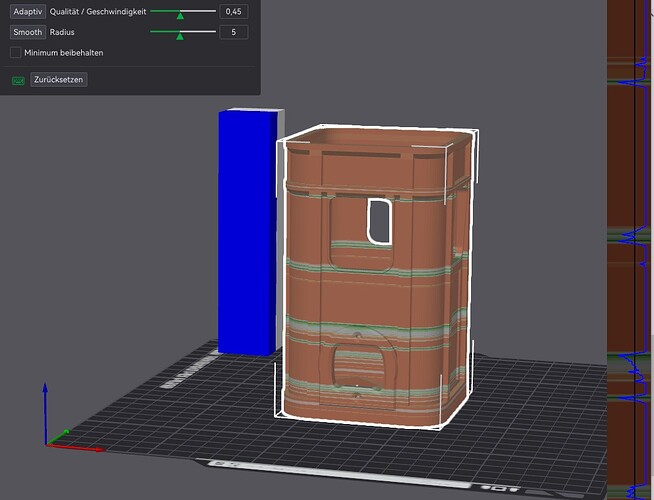Screen dimensions: 654x500
Task: Click the green triangle handle of the Qualität slider
Action: coord(180,16)
